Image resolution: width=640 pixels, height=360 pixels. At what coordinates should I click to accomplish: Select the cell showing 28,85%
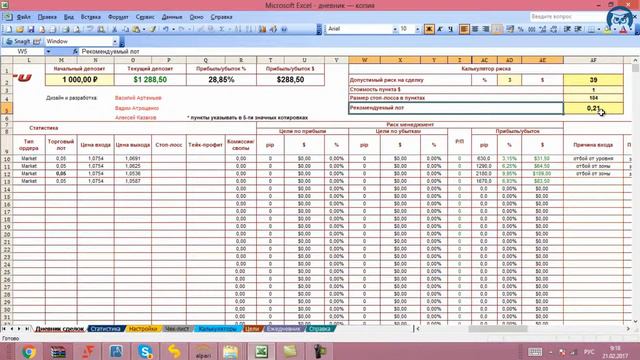(221, 80)
